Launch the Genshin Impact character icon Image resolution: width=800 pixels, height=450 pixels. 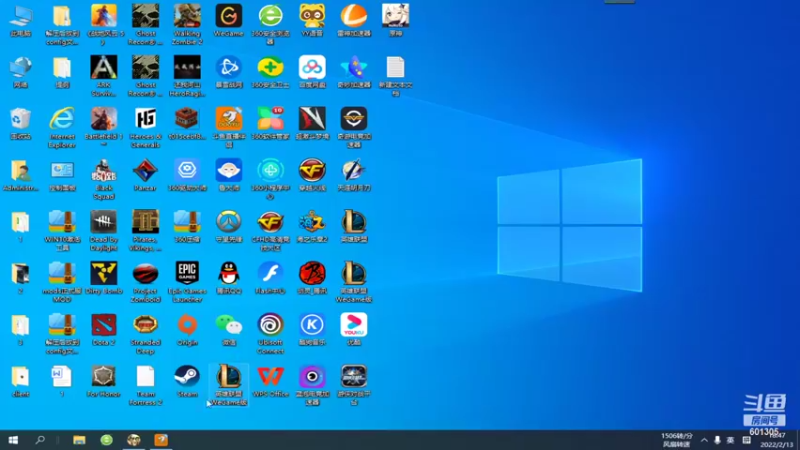[x=395, y=21]
